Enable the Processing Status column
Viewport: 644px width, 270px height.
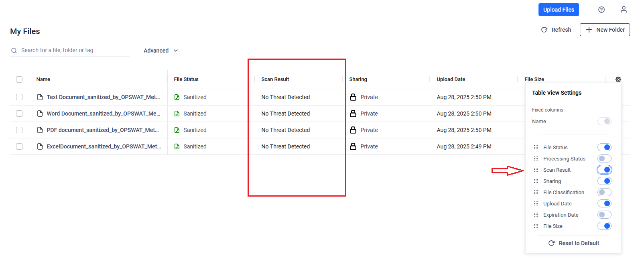click(x=604, y=158)
